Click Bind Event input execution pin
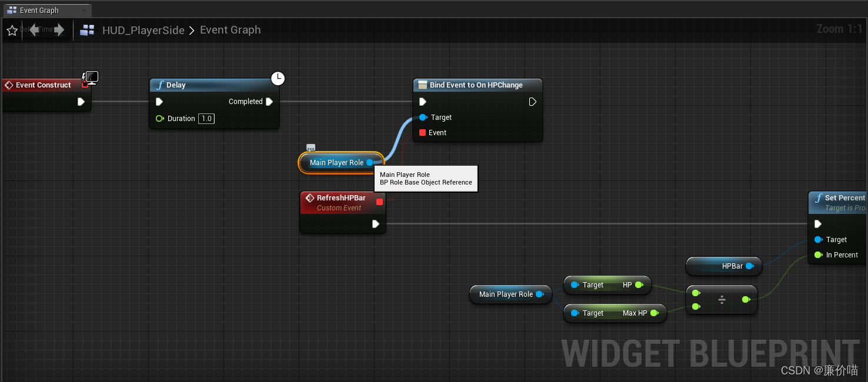This screenshot has height=382, width=868. pyautogui.click(x=422, y=102)
